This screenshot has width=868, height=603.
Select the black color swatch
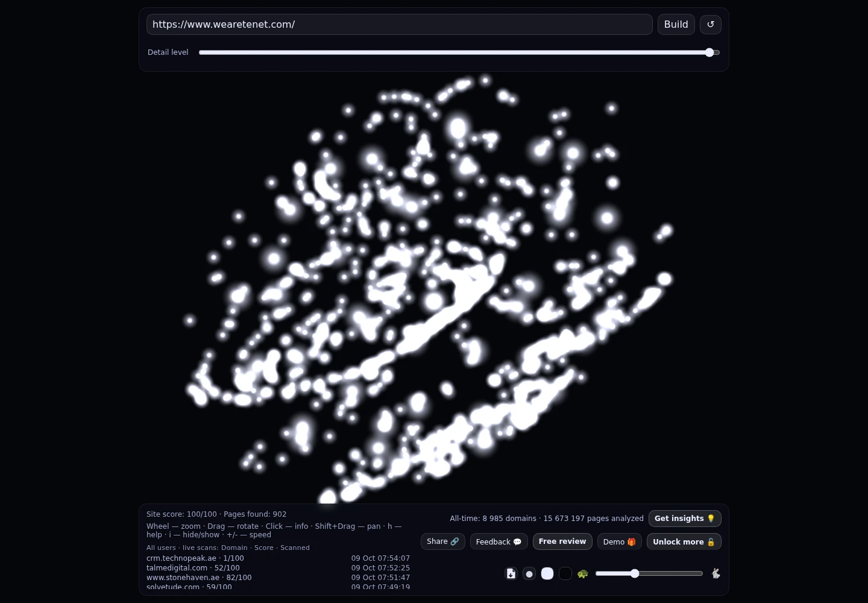(565, 573)
